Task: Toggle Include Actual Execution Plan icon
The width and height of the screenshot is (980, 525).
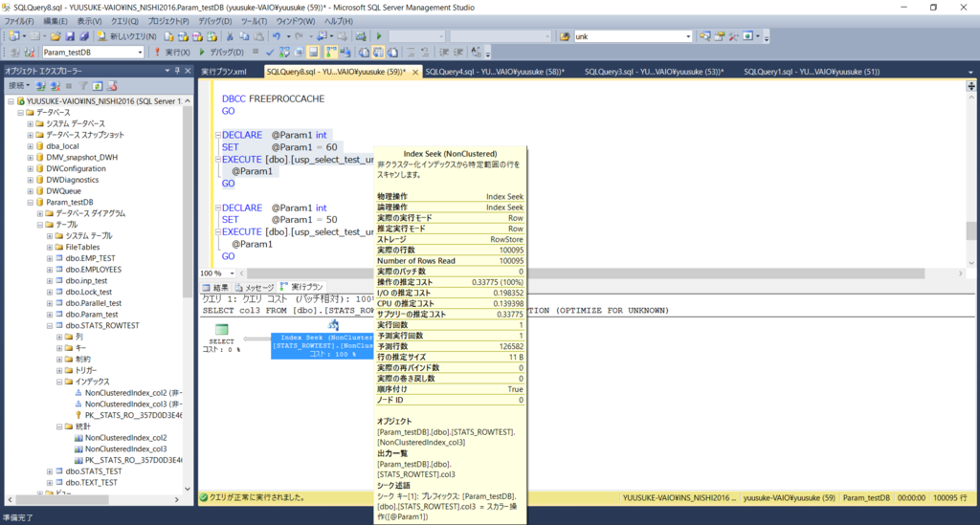Action: tap(330, 53)
